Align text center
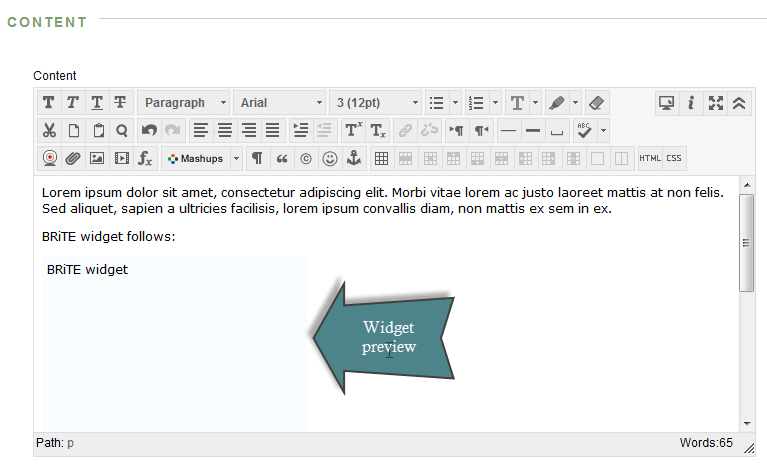 [x=225, y=131]
